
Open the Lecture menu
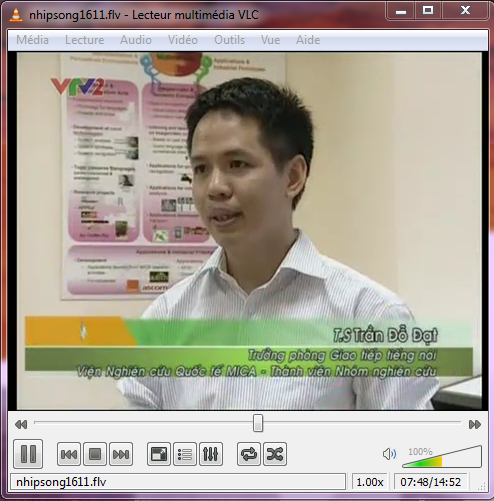tap(84, 40)
